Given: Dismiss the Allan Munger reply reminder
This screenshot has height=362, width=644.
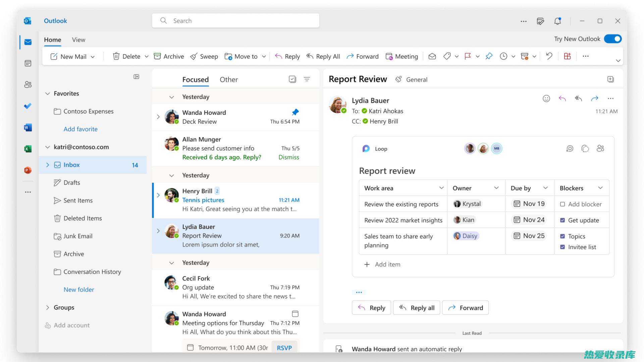Looking at the screenshot, I should pos(289,157).
